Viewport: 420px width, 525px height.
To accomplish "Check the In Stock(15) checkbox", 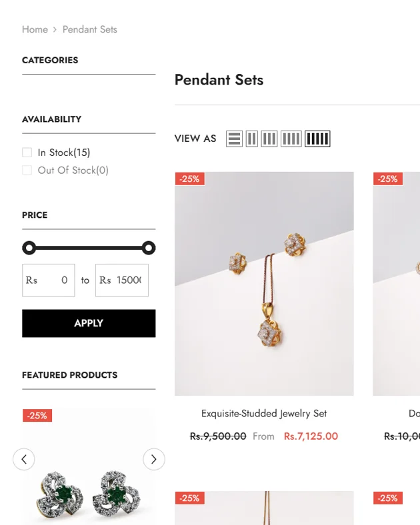I will (x=27, y=153).
